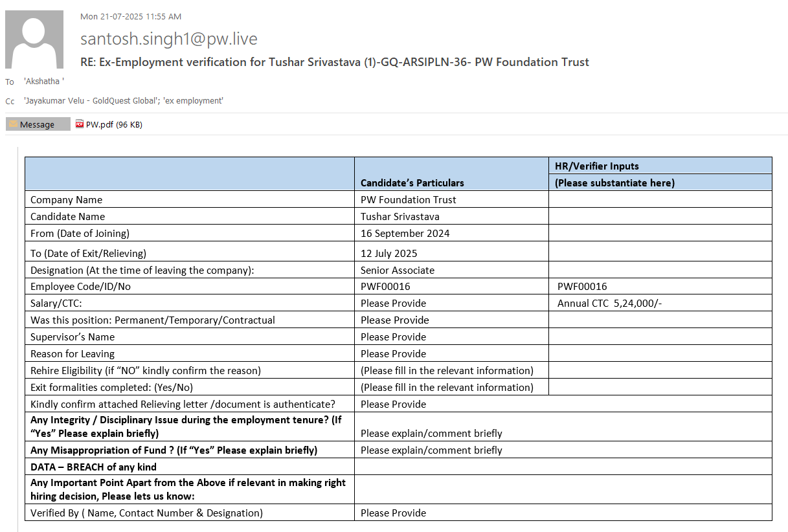Image resolution: width=788 pixels, height=532 pixels.
Task: Select the 'Tushar Srivastava' table cell
Action: 451,216
